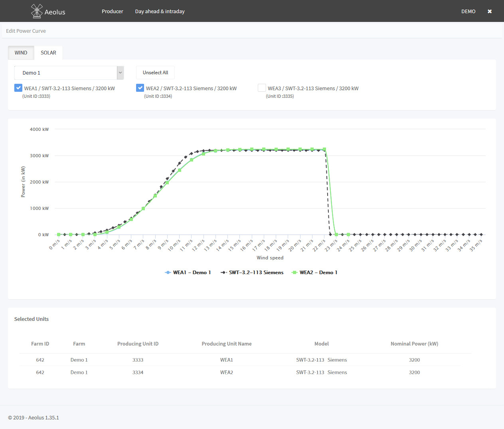Click the green data point at 22 m/s
Viewport: 504px width, 429px height.
[x=324, y=149]
